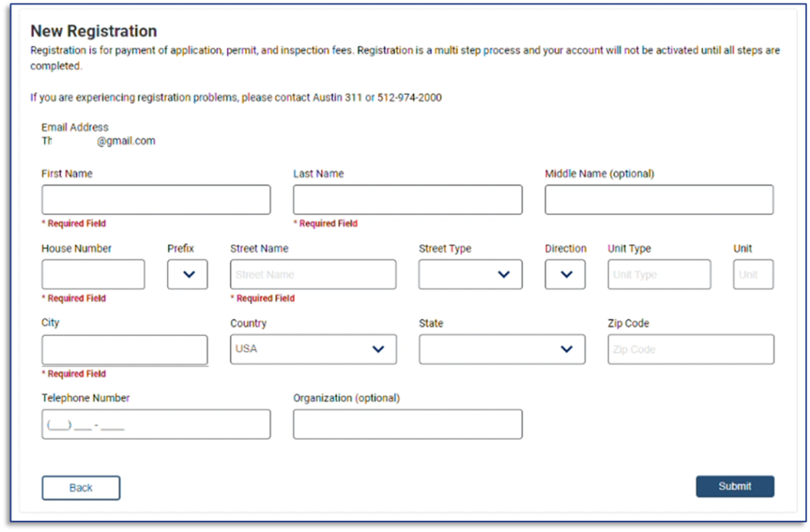Viewport: 810px width, 532px height.
Task: Focus the First Name field
Action: [x=156, y=200]
